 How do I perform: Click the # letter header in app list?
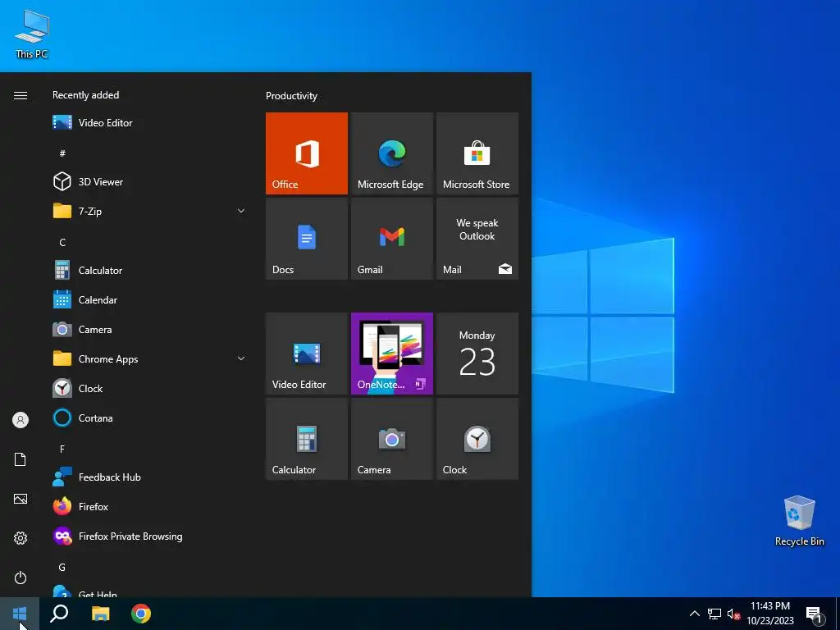(x=62, y=153)
